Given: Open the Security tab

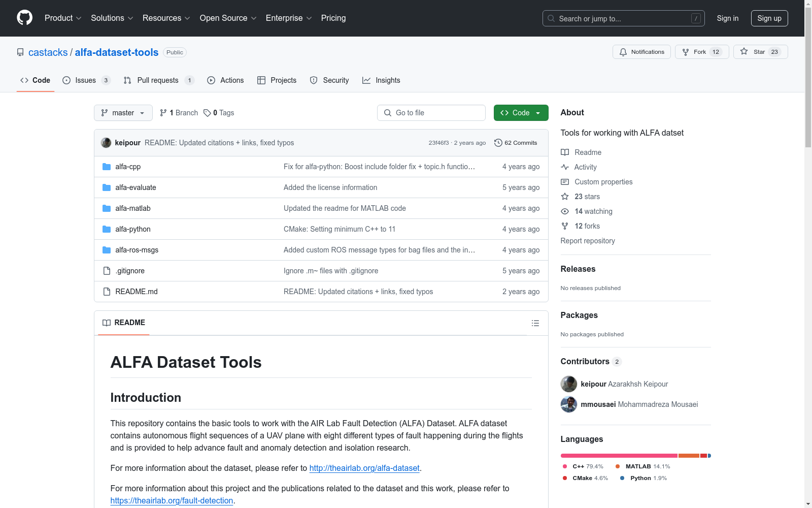Looking at the screenshot, I should click(329, 80).
